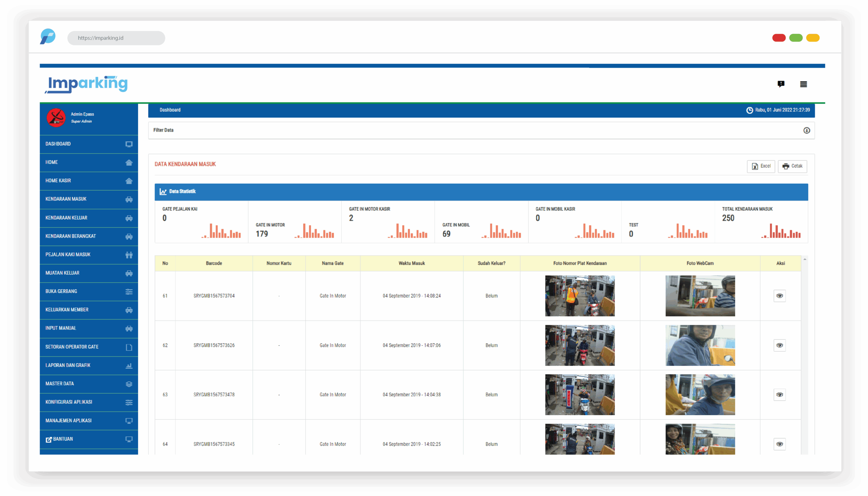Screen dimensions: 868x496
Task: Show details for row 63 via eye icon
Action: tap(780, 394)
